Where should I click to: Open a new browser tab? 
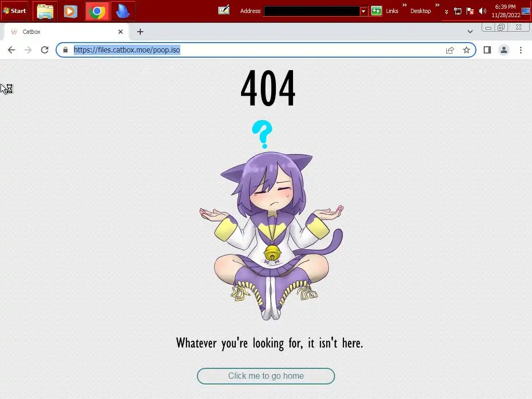click(140, 32)
